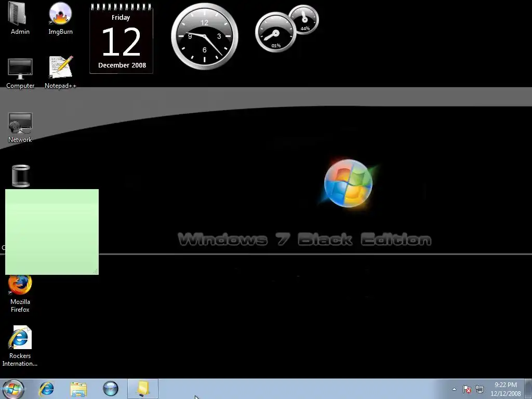The width and height of the screenshot is (532, 399).
Task: Open the Action Center flag icon
Action: click(x=467, y=389)
